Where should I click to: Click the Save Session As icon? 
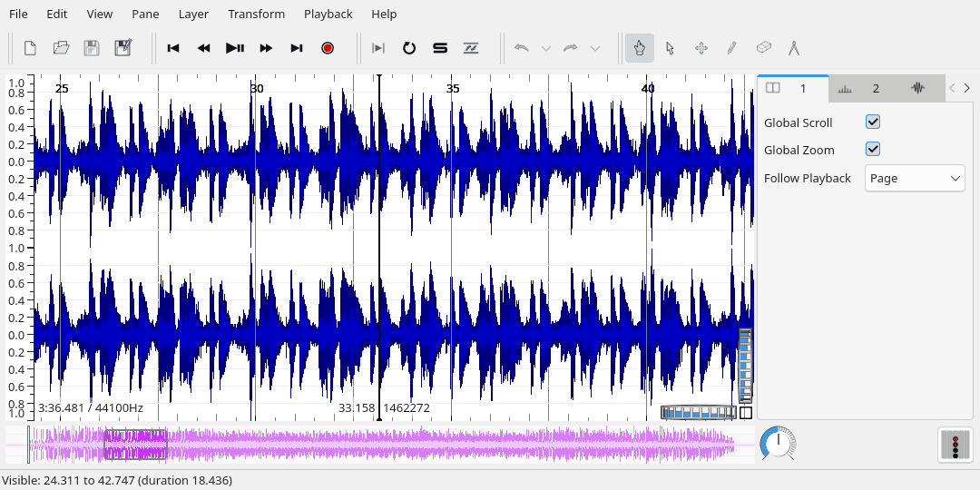tap(123, 48)
